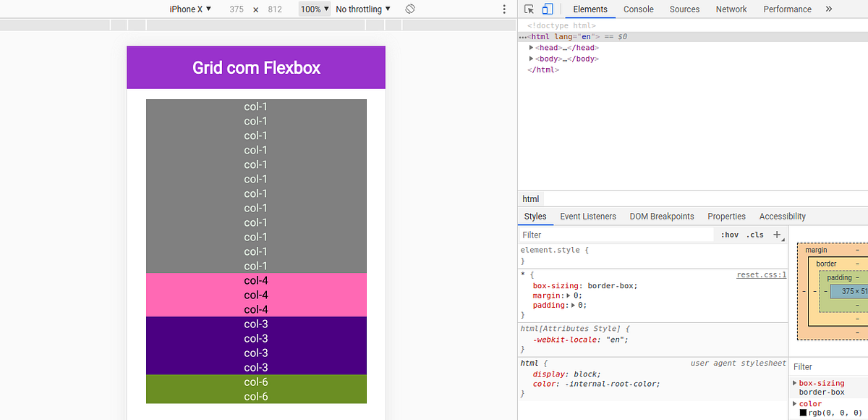
Task: Select the inspect element picker tool
Action: tap(529, 9)
